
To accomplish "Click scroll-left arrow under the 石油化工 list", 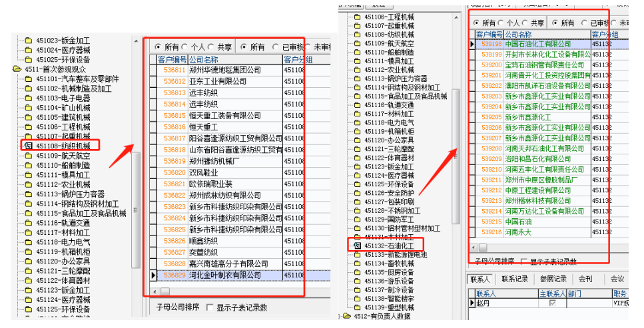I will point(474,248).
